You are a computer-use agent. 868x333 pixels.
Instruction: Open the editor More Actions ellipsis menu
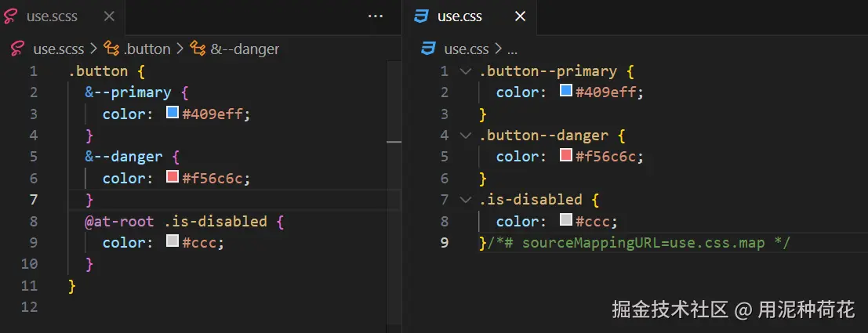click(x=376, y=16)
